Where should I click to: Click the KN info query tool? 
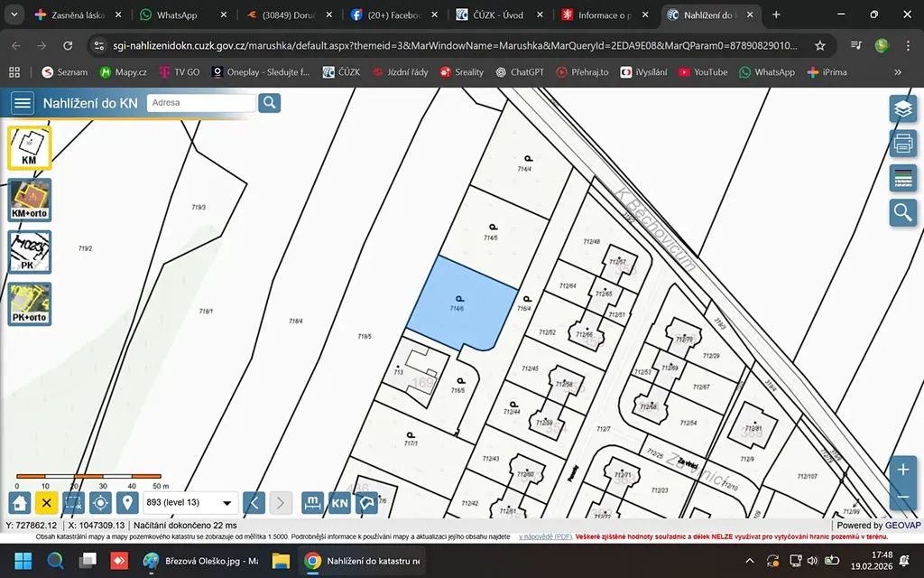pos(339,503)
